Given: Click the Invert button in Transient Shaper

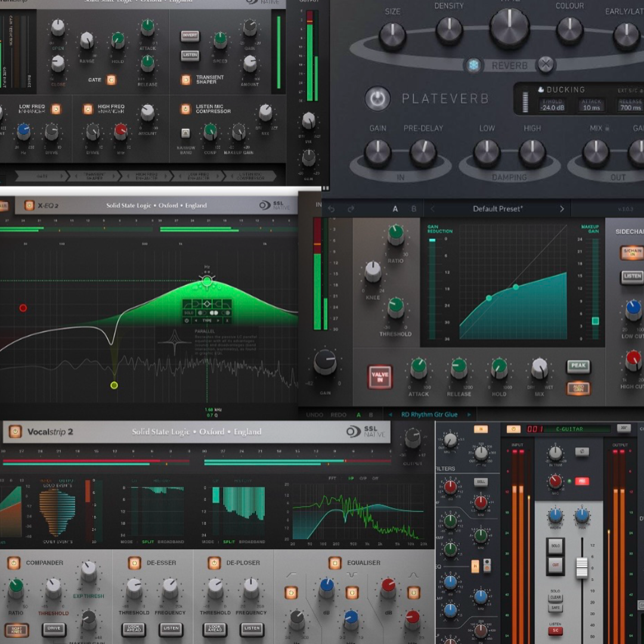Looking at the screenshot, I should point(190,36).
